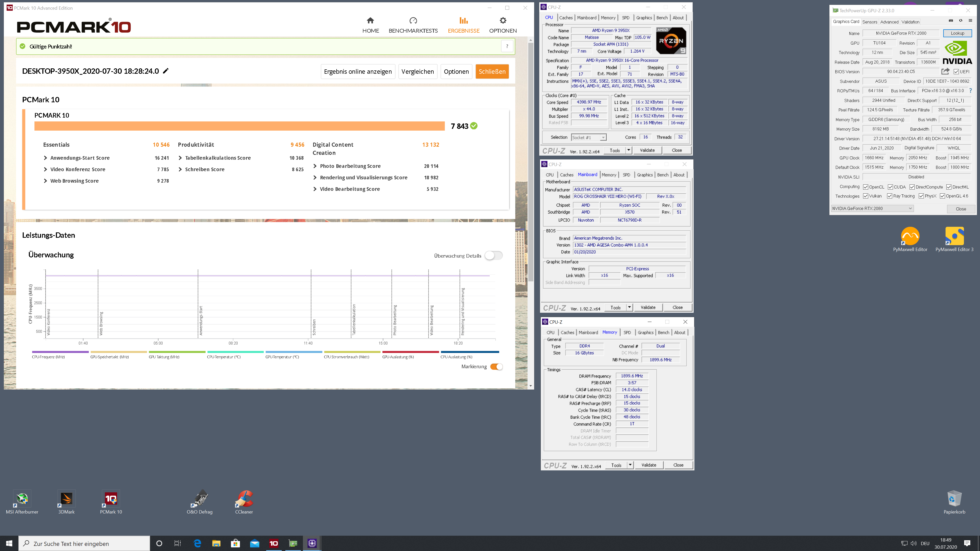Viewport: 980px width, 551px height.
Task: Toggle the Vulkan checkbox
Action: 865,196
